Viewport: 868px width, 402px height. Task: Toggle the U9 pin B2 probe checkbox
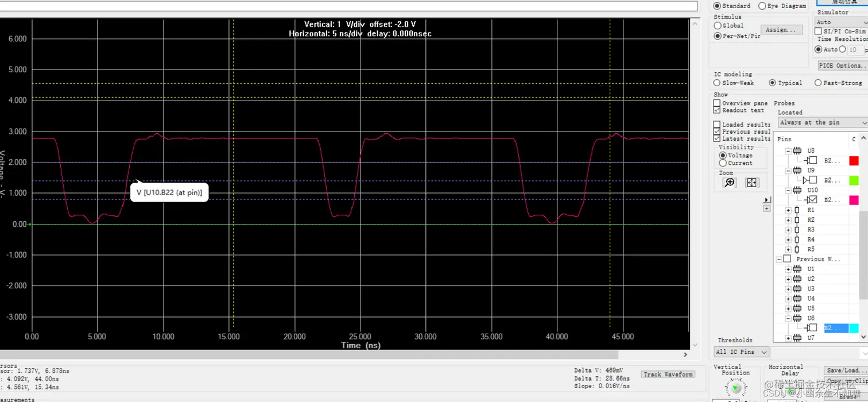813,180
